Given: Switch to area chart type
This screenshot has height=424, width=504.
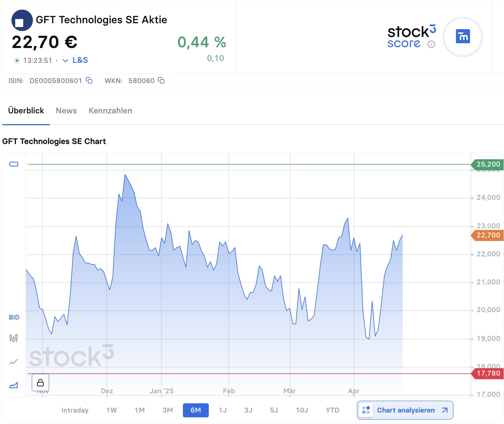Looking at the screenshot, I should (14, 385).
